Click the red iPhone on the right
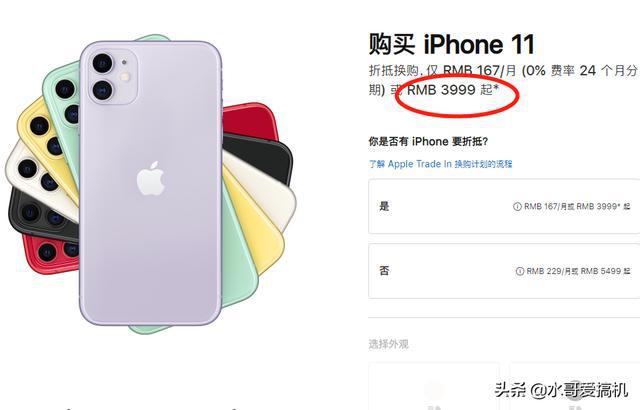 250,122
